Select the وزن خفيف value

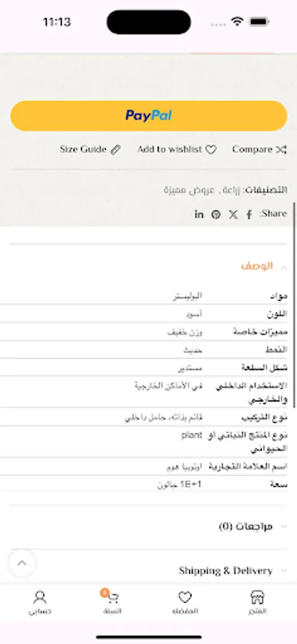pos(185,332)
